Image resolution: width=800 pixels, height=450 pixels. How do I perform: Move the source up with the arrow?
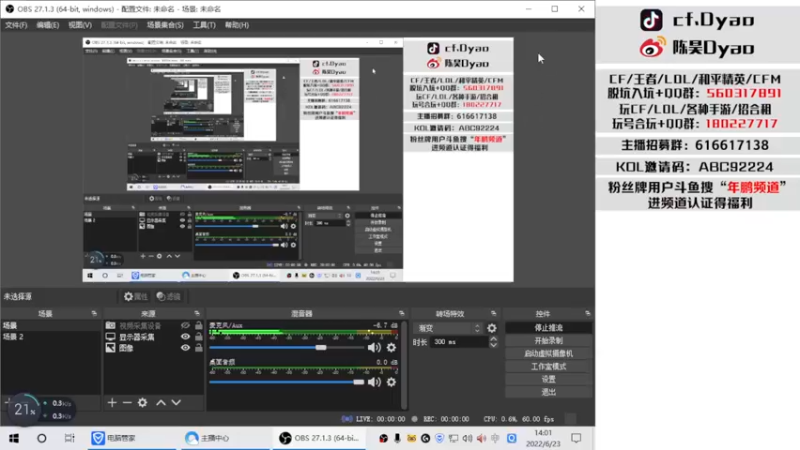161,403
